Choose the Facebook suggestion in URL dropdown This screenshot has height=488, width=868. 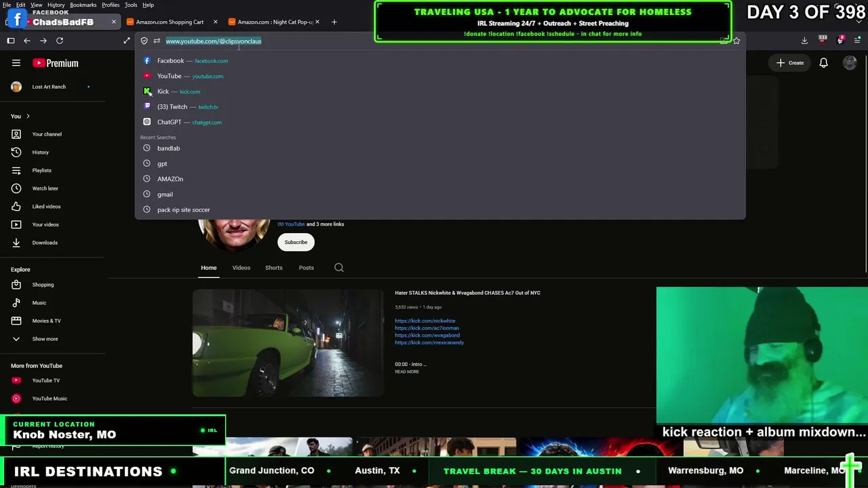(x=440, y=61)
